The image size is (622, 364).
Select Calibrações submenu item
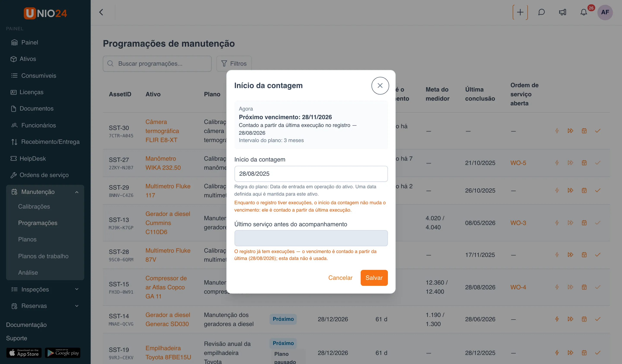[34, 206]
